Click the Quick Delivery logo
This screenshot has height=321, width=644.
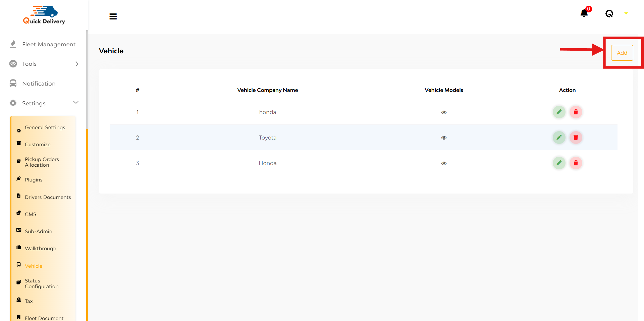[x=44, y=15]
